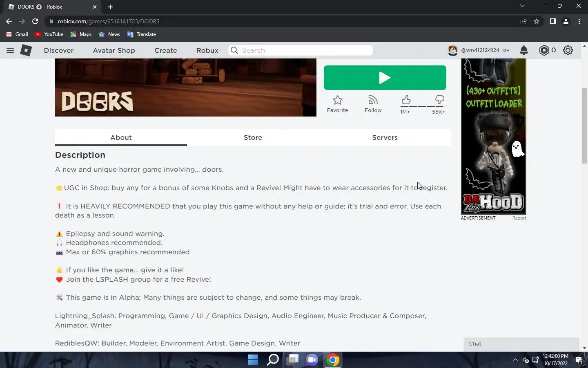Open the Teams chat taskbar icon
Screen dimensions: 588x368
(x=312, y=360)
